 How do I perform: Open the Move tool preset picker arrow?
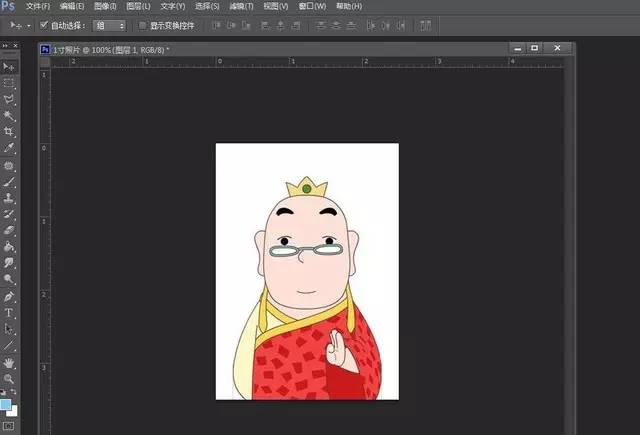[29, 26]
